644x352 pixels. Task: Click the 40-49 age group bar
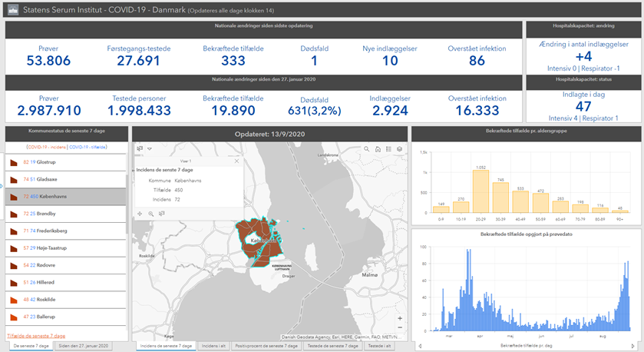tap(520, 202)
